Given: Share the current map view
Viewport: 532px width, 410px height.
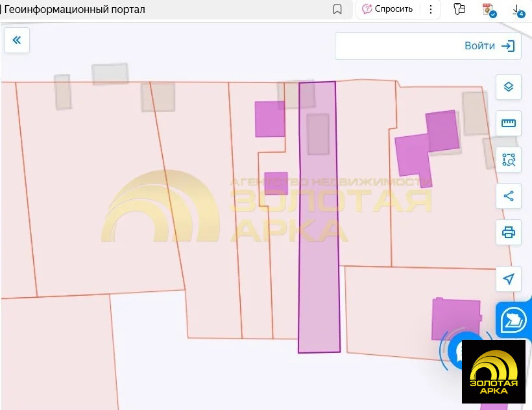Looking at the screenshot, I should (508, 196).
